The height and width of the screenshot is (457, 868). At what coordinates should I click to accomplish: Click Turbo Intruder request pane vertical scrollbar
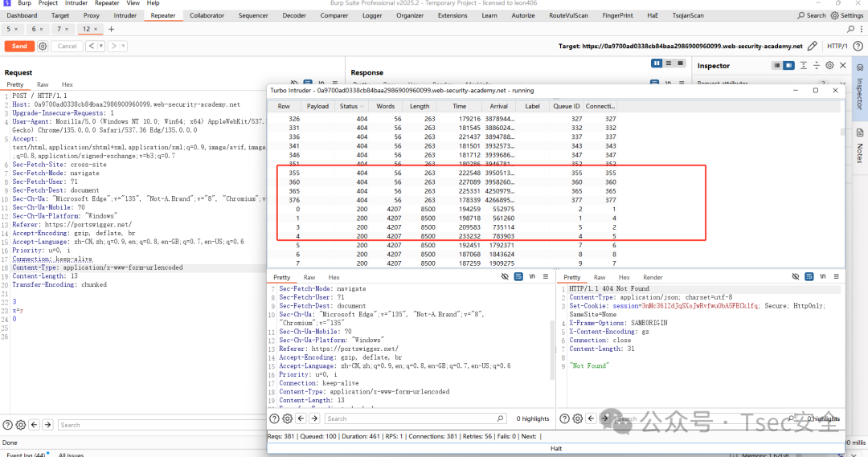pos(552,349)
